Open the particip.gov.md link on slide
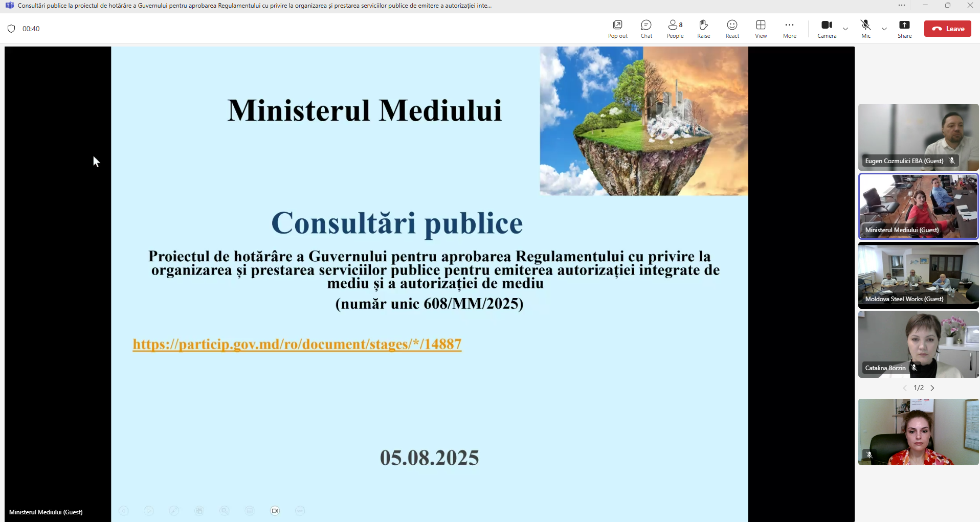The width and height of the screenshot is (980, 522). tap(297, 344)
